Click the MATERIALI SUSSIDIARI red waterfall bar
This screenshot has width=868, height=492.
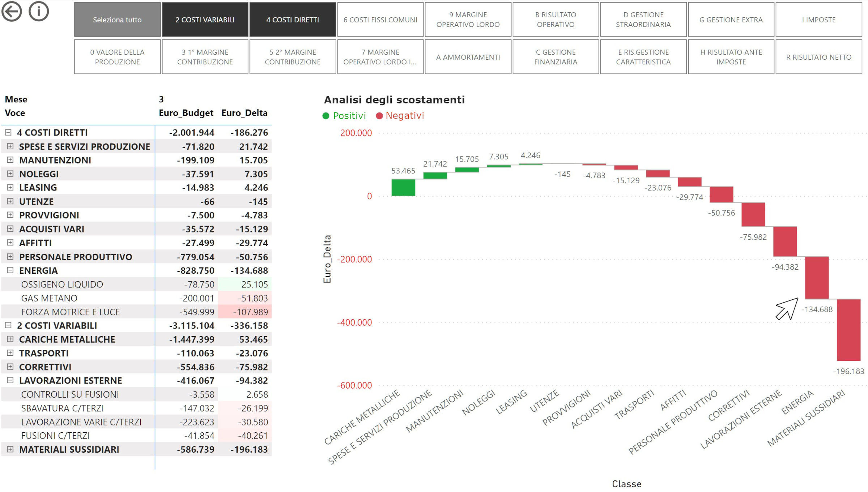pyautogui.click(x=848, y=330)
